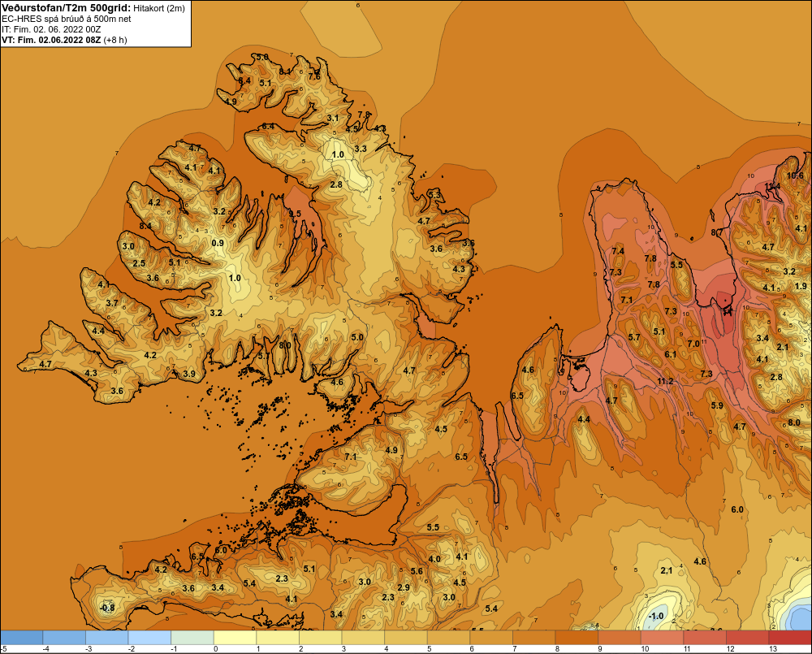Click the '7.0' temperature label
812x654 pixels.
693,344
